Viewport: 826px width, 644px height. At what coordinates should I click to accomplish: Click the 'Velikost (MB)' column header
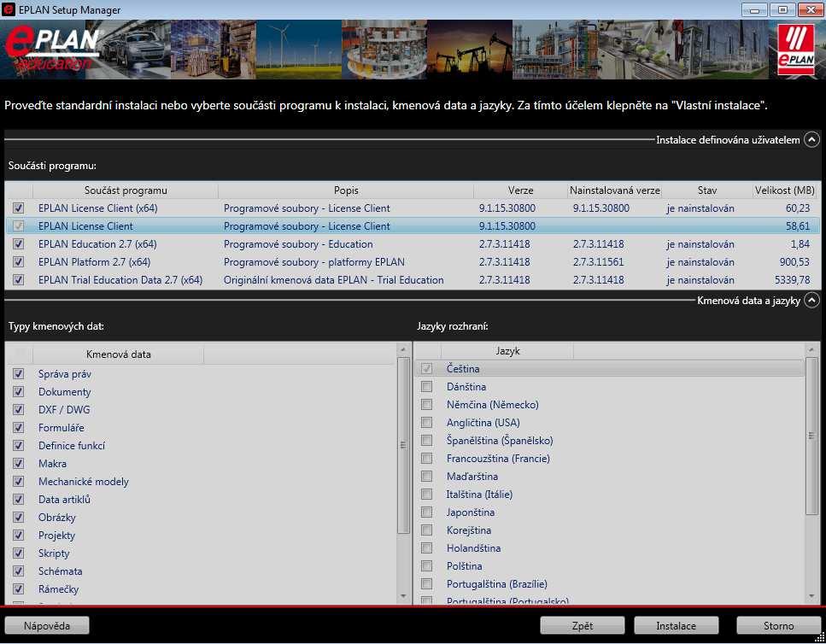(x=785, y=190)
